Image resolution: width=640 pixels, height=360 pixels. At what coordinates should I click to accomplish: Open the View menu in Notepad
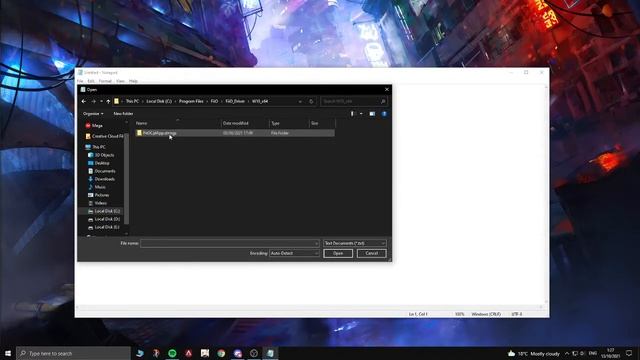pyautogui.click(x=120, y=81)
